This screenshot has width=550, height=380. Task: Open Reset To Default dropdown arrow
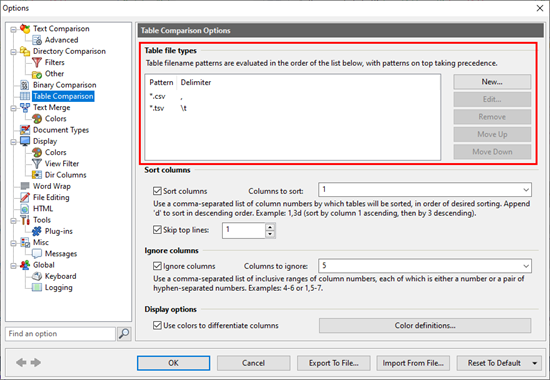(535, 363)
